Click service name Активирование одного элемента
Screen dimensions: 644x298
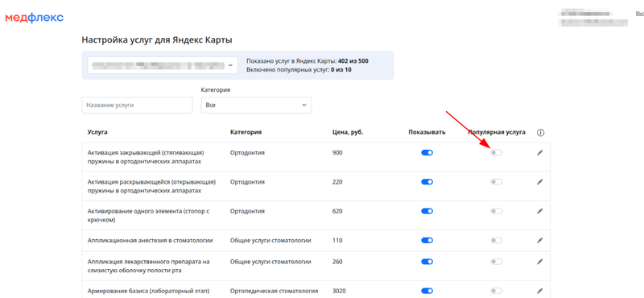pyautogui.click(x=149, y=215)
